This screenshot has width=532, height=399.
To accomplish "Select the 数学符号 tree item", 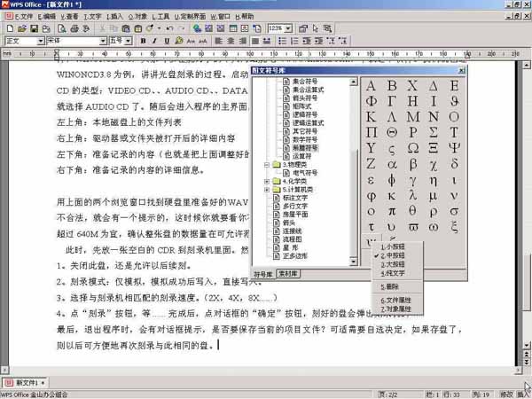I will pos(305,140).
